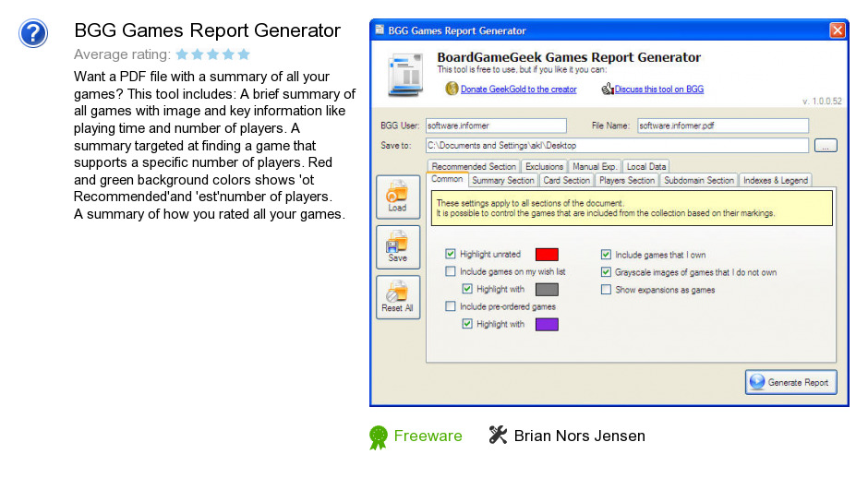The image size is (868, 478).
Task: Click version text v. 1.0.0.52
Action: tap(822, 102)
